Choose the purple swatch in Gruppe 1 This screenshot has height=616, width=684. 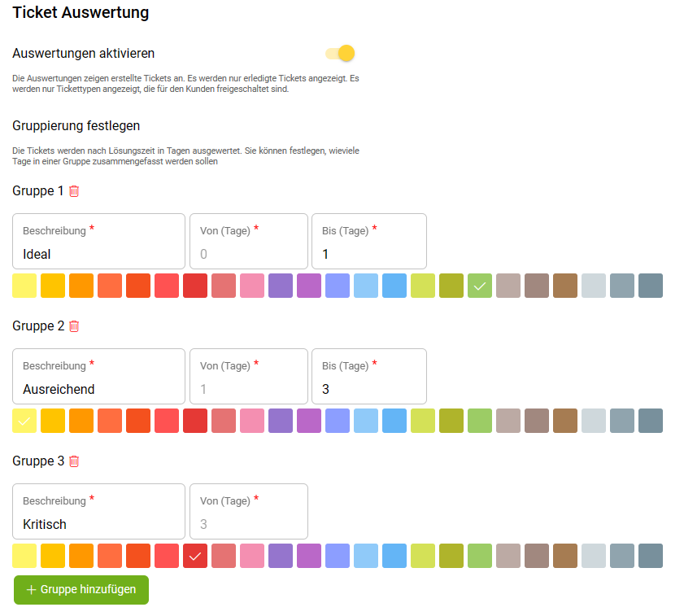[x=281, y=286]
